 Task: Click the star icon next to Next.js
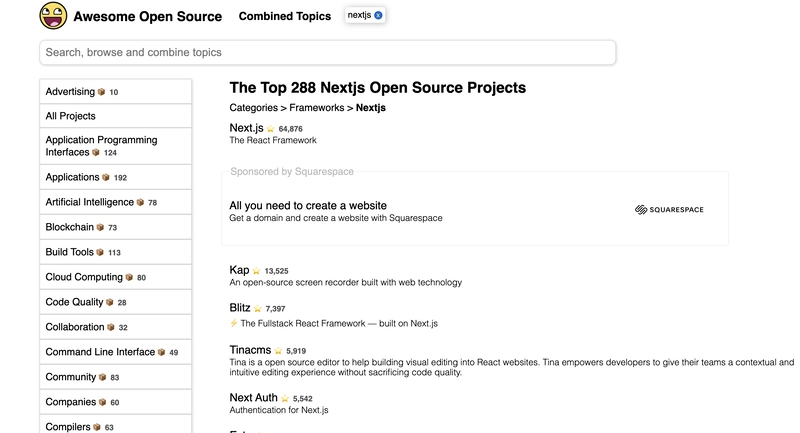coord(270,129)
